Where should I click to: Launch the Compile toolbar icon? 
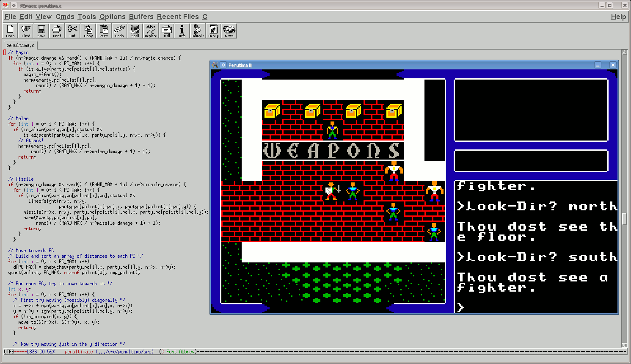pos(198,31)
